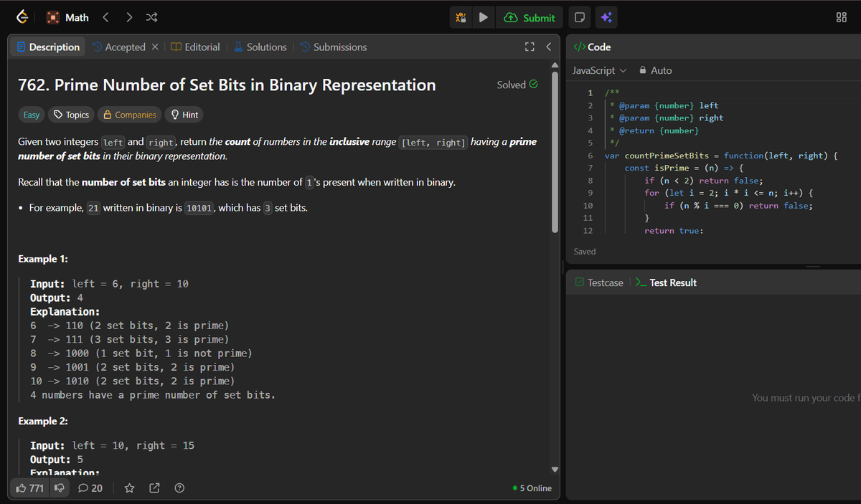Switch to the Accepted tab

(118, 47)
